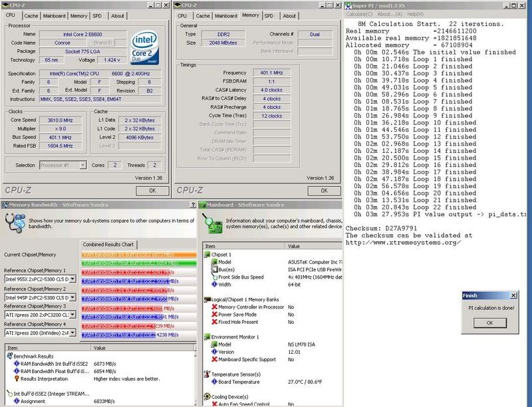Click the Front Side Bus Speed icon
Screen dimensions: 532x407
tap(214, 277)
